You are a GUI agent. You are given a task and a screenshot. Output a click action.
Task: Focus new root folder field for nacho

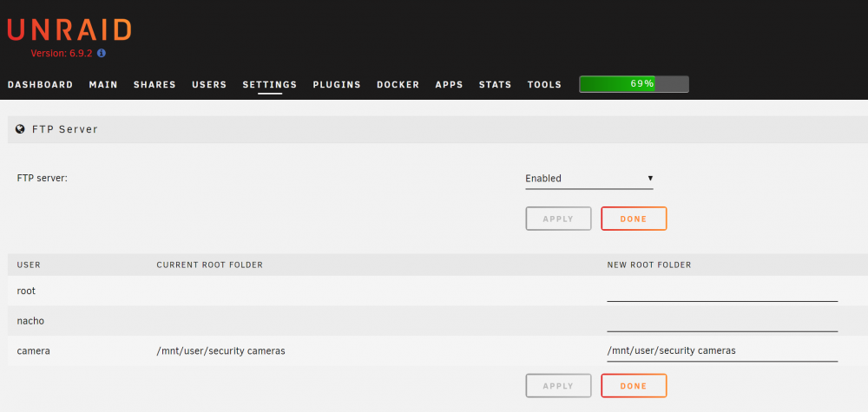(x=722, y=321)
